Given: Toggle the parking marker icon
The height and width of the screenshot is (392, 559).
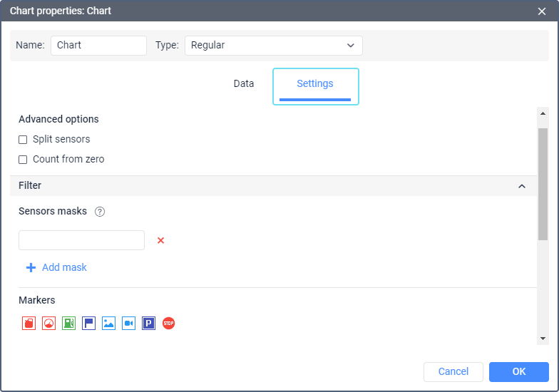Looking at the screenshot, I should (148, 324).
